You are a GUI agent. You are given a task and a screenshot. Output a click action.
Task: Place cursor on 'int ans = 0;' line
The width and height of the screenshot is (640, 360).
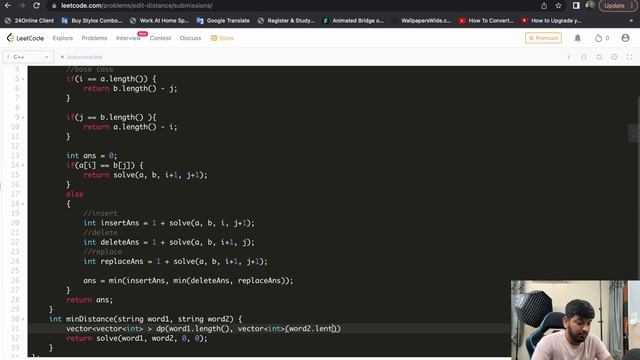tap(91, 156)
